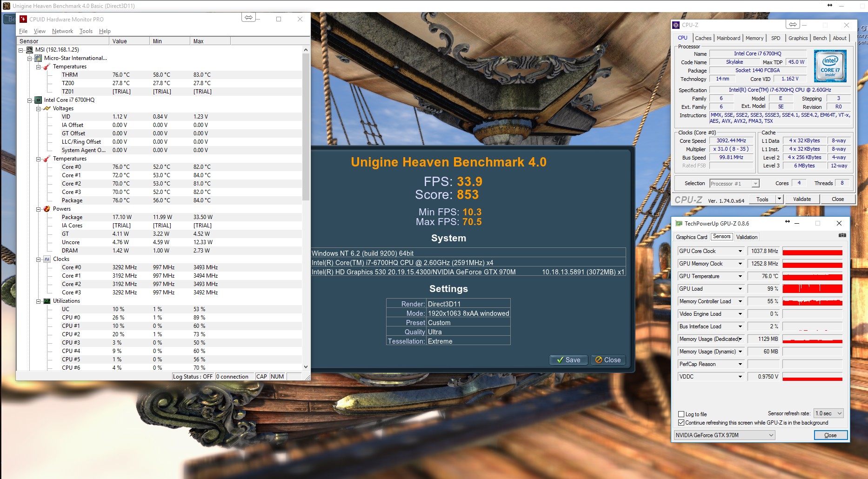Click the Intel Core i7 6700HQ chip icon
The height and width of the screenshot is (479, 868).
point(38,100)
